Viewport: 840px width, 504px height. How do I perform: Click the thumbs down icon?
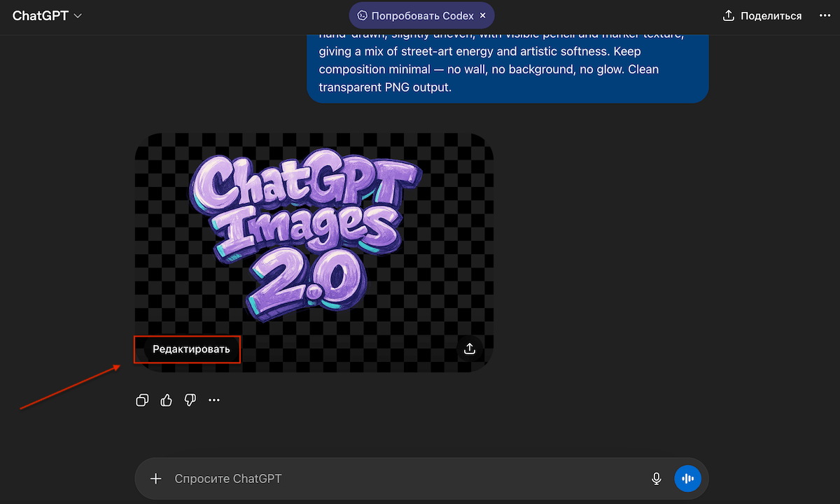click(x=190, y=400)
